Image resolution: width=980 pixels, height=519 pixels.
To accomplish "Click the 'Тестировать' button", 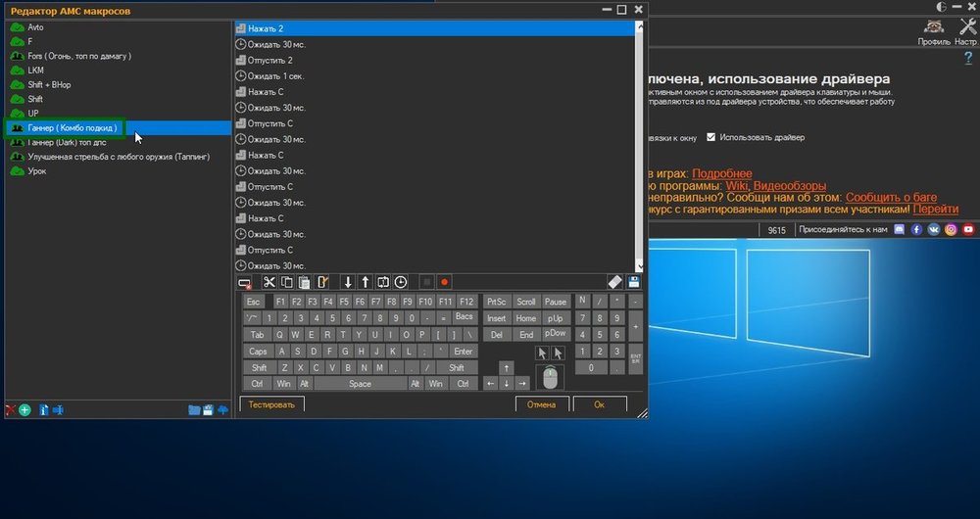I will click(271, 404).
